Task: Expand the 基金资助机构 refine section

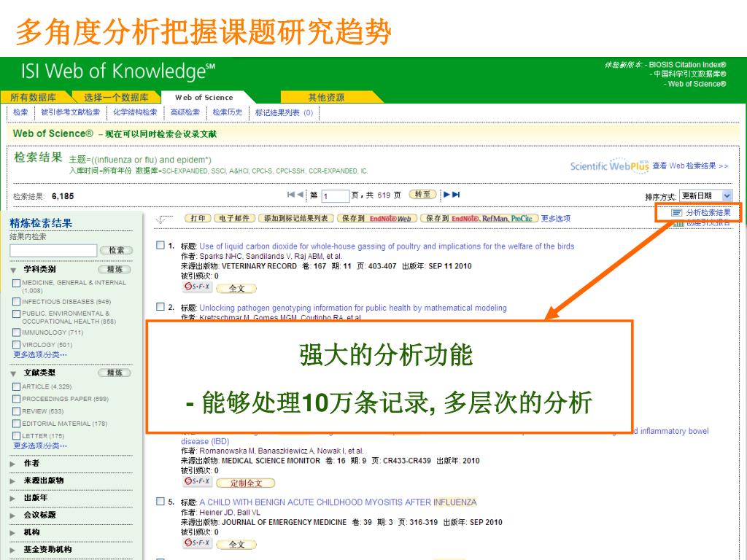Action: pos(13,550)
